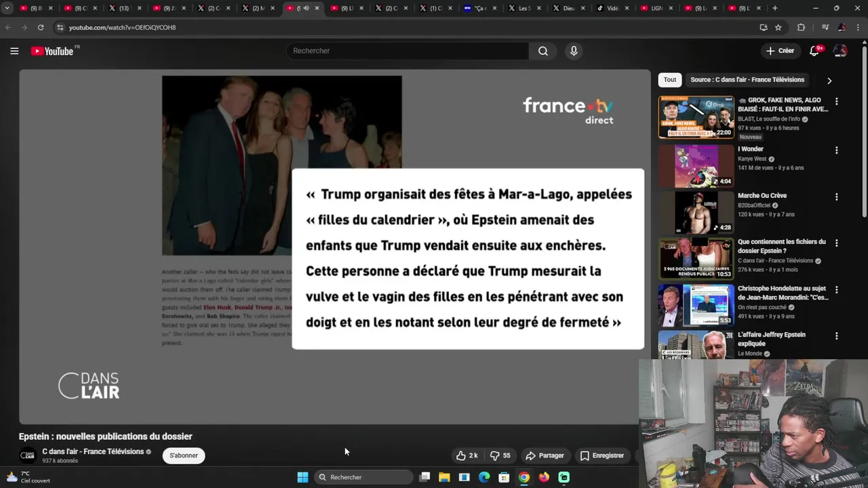Click the magnifier search button
The width and height of the screenshot is (868, 488).
543,51
